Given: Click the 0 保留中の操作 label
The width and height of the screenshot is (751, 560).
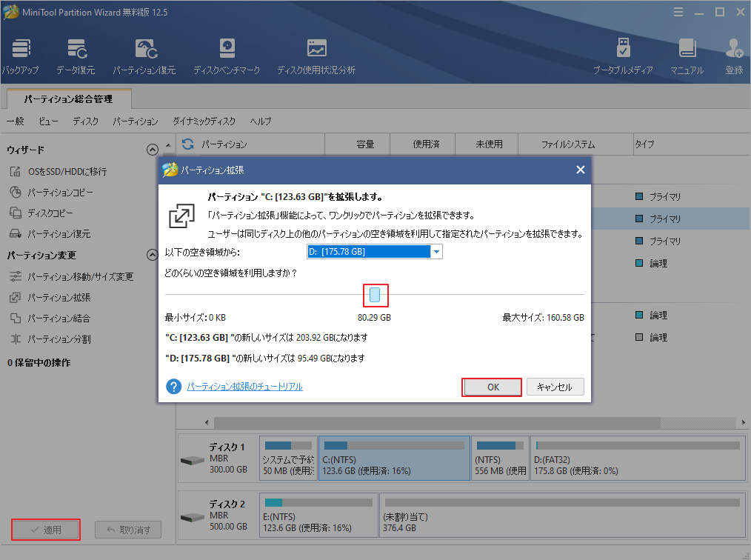Looking at the screenshot, I should click(x=39, y=363).
